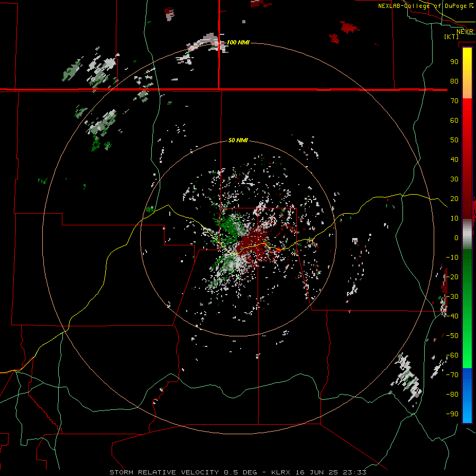Click the Storm Relative Velocity footer caption
476x476 pixels.
[238, 472]
